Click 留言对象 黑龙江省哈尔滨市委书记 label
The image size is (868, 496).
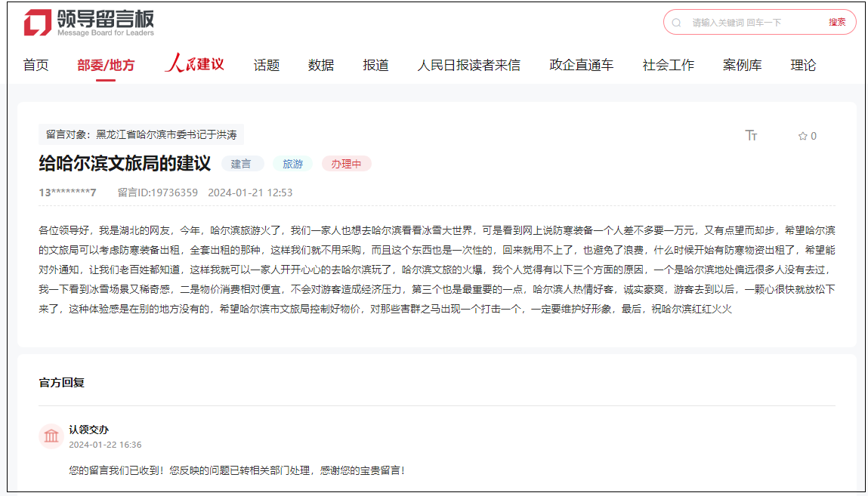[x=141, y=134]
